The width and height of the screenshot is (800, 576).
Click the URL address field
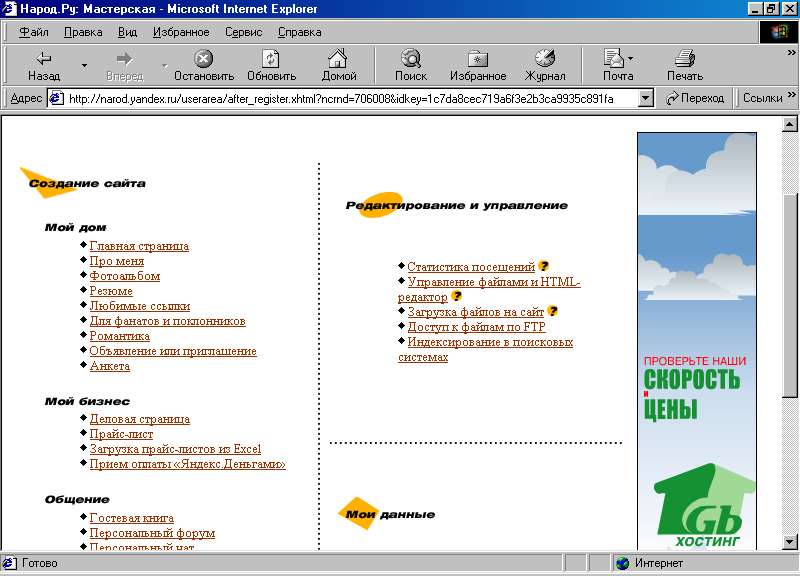(351, 98)
